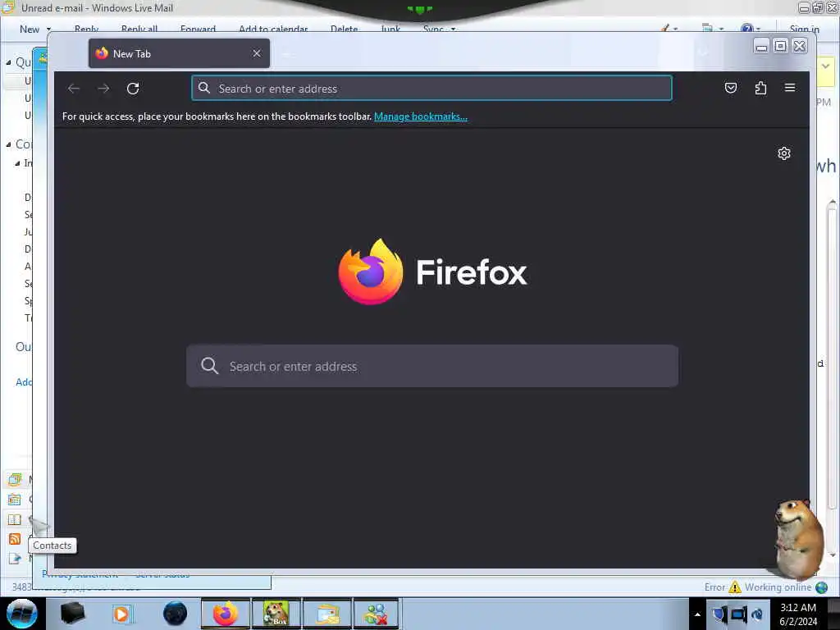Collapse the second folder-pane group triangle
The image size is (840, 630).
[x=8, y=144]
